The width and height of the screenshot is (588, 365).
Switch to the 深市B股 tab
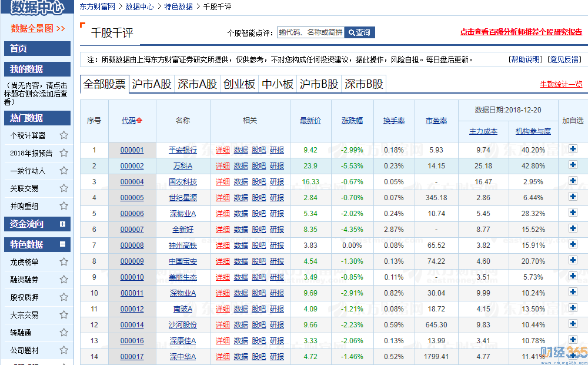pyautogui.click(x=364, y=84)
